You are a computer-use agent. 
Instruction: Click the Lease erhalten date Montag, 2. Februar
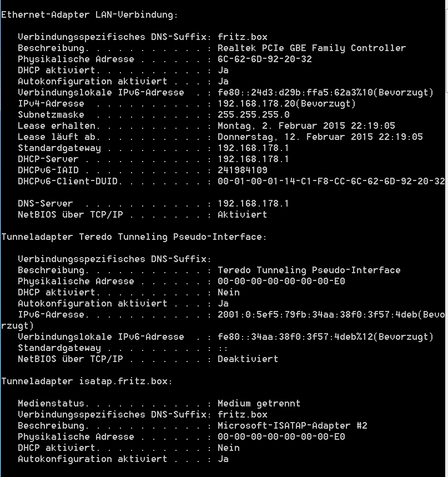[306, 125]
